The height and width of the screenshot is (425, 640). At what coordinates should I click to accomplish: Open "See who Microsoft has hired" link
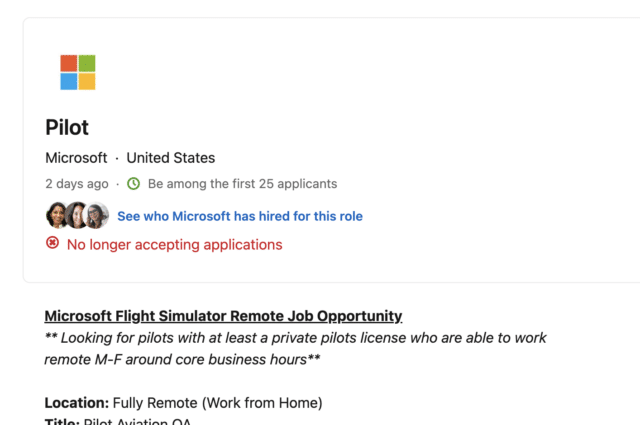pos(240,216)
